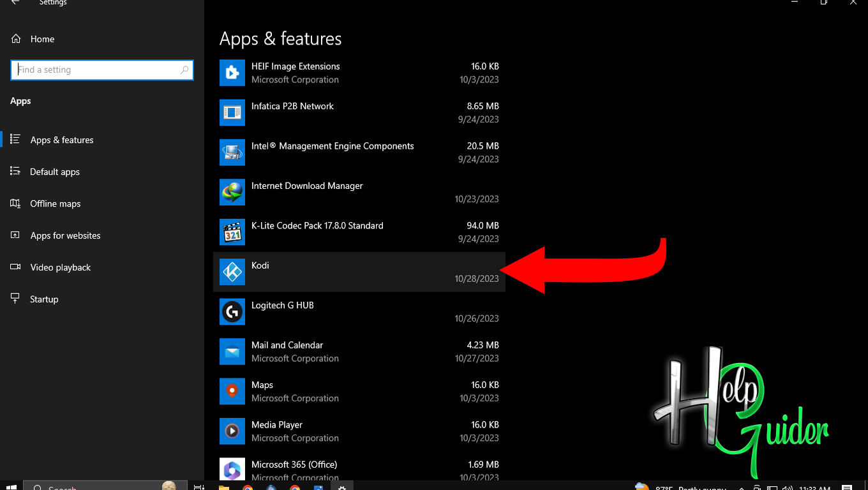Go back using the Settings back arrow
The image size is (868, 490).
[15, 3]
